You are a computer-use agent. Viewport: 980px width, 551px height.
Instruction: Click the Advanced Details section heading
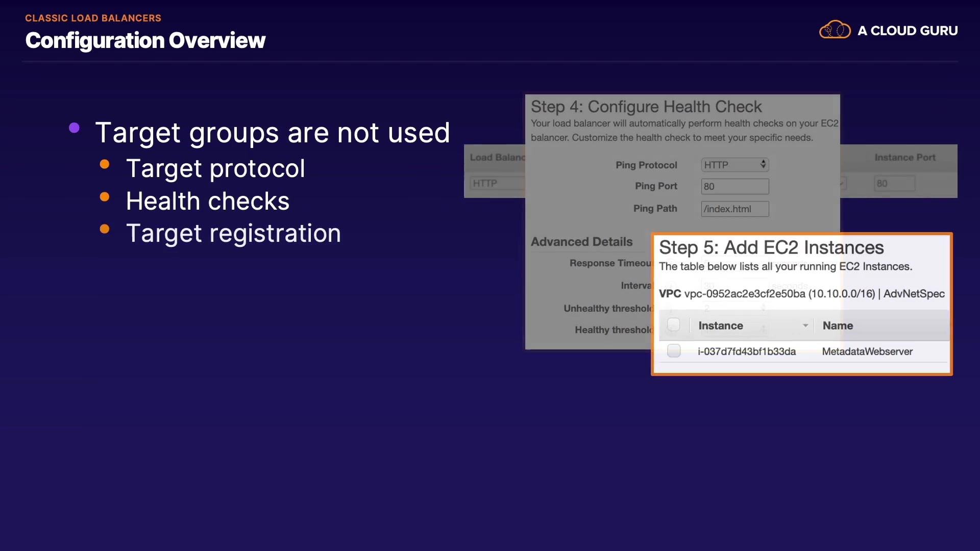point(581,242)
